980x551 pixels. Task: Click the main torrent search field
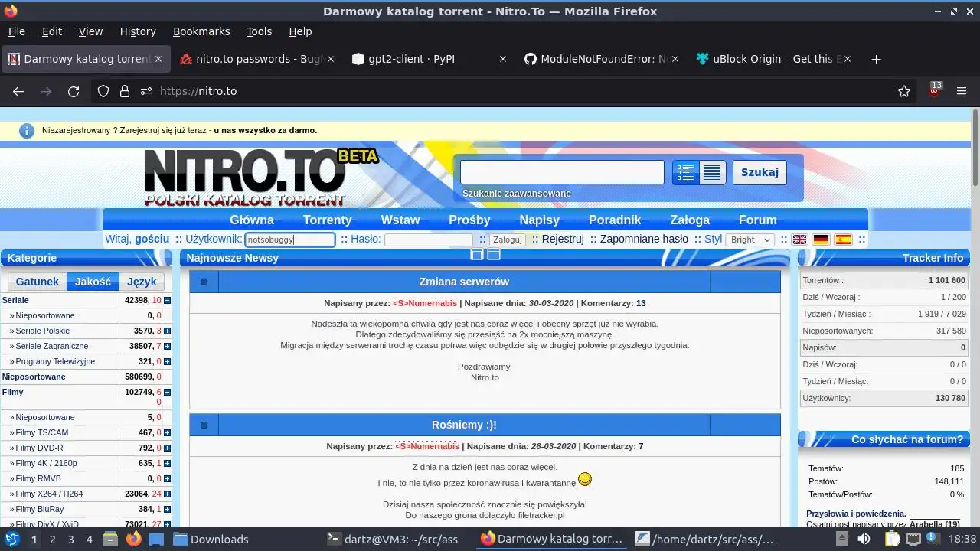click(x=562, y=172)
